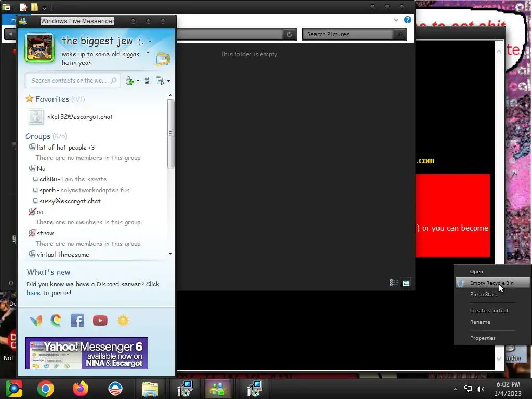Choose Empty Recycle Bin from context menu
532x399 pixels.
coord(493,283)
